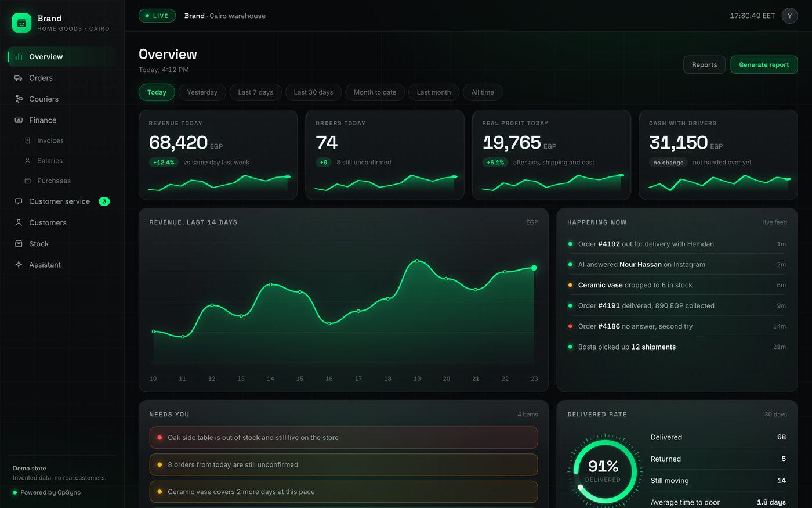Image resolution: width=812 pixels, height=508 pixels.
Task: Select Month to date filter
Action: tap(375, 92)
